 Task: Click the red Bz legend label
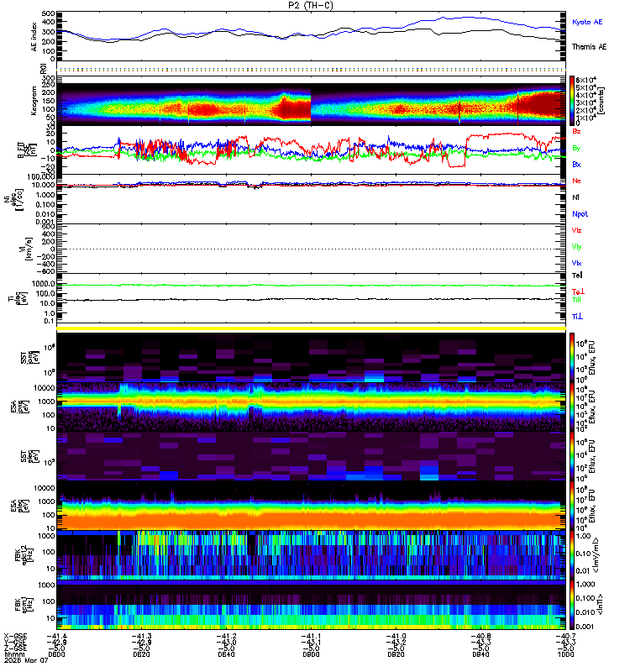[x=576, y=131]
